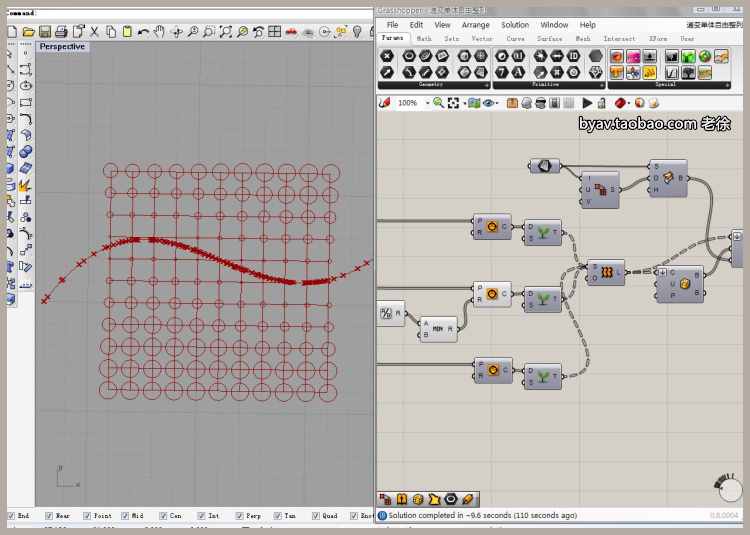Select the Pan hand tool
The height and width of the screenshot is (535, 750).
coord(159,32)
